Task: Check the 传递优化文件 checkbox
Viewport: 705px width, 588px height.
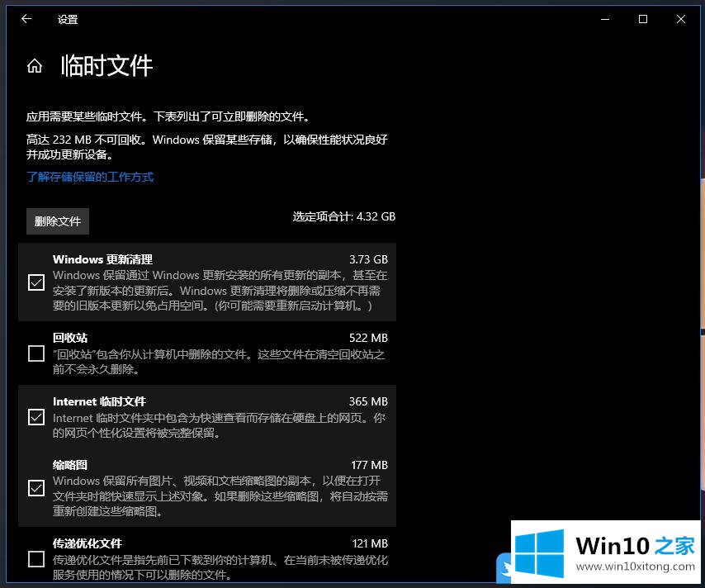Action: click(36, 559)
